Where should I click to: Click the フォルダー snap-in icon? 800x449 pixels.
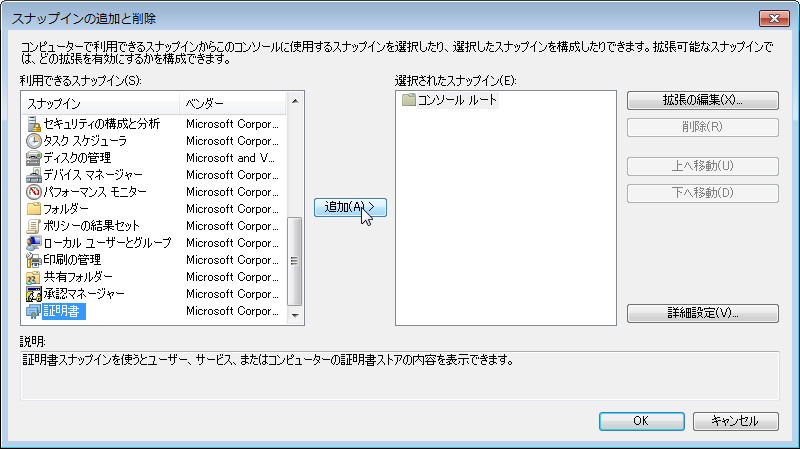[x=33, y=209]
